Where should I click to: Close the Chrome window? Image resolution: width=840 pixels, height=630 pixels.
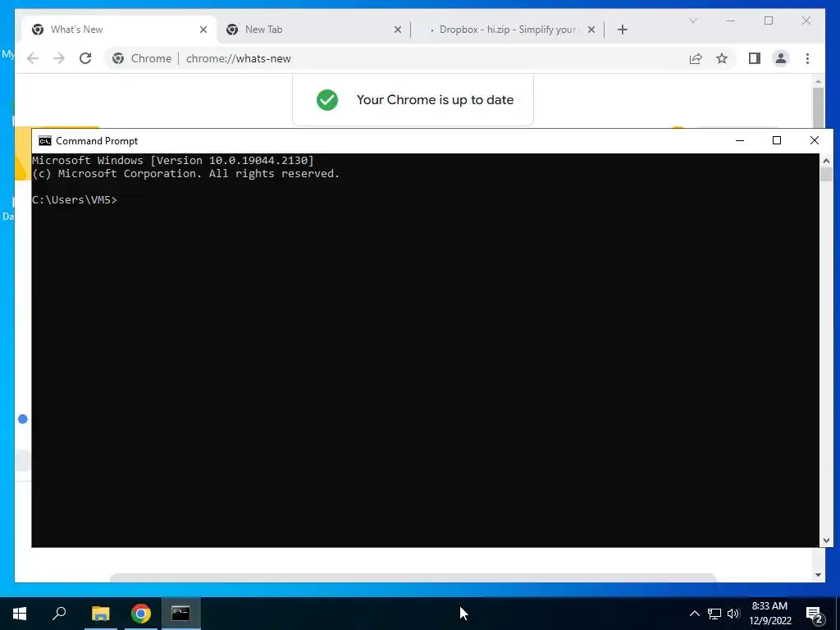(806, 21)
